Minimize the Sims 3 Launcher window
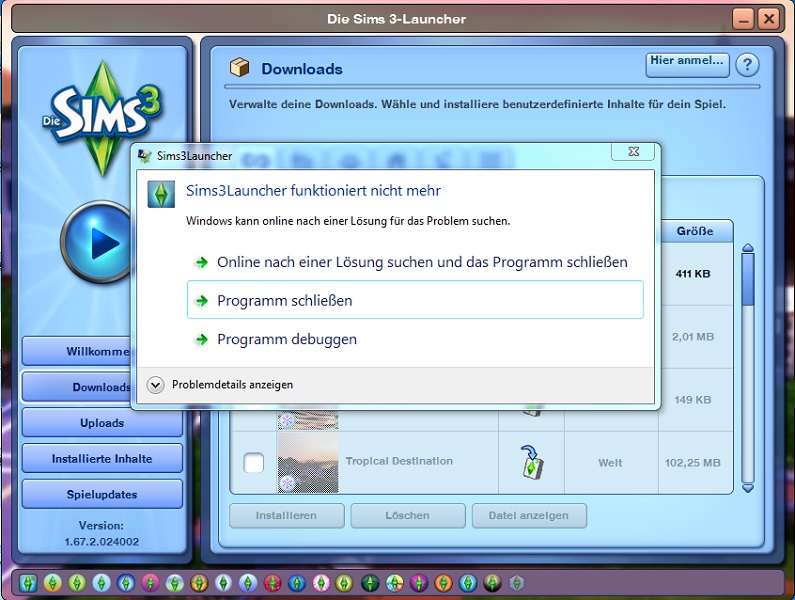This screenshot has width=795, height=600. click(x=744, y=19)
